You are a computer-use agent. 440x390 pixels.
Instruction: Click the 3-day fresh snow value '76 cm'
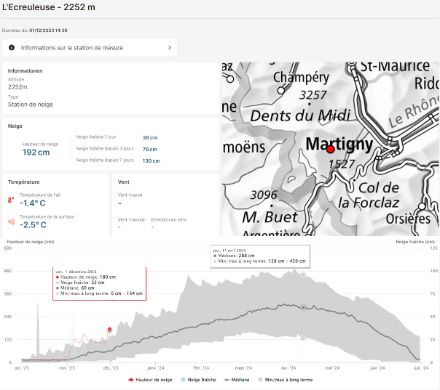click(x=150, y=149)
